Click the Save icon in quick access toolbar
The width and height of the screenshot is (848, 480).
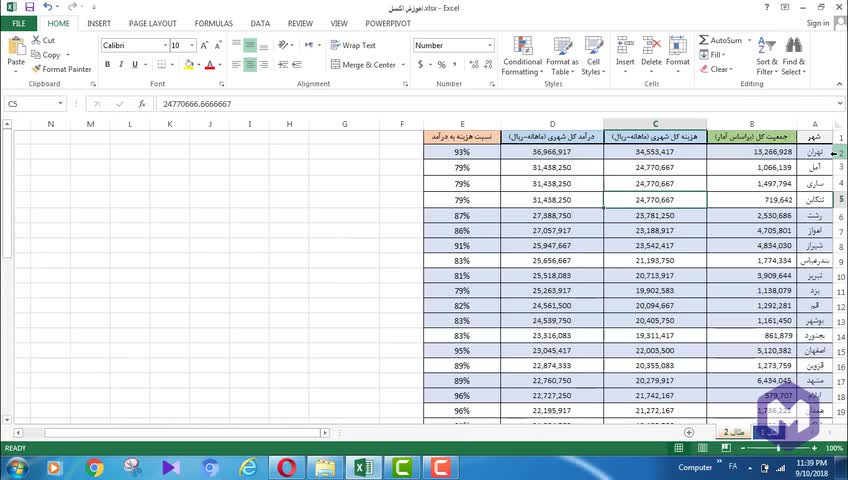coord(30,7)
